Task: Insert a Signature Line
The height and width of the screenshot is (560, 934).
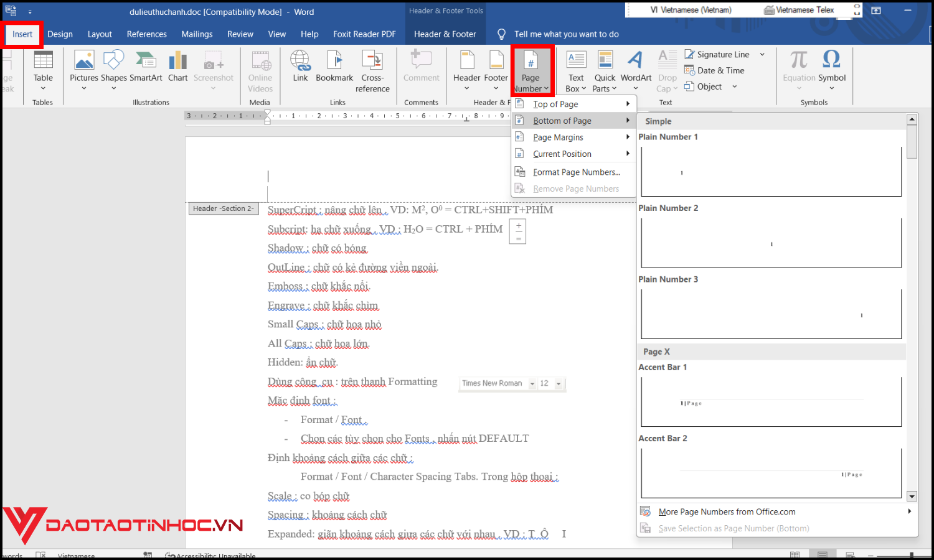Action: [x=717, y=54]
